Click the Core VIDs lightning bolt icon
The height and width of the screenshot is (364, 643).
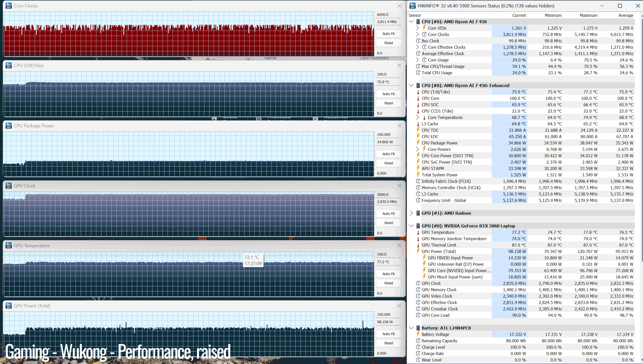tap(424, 28)
